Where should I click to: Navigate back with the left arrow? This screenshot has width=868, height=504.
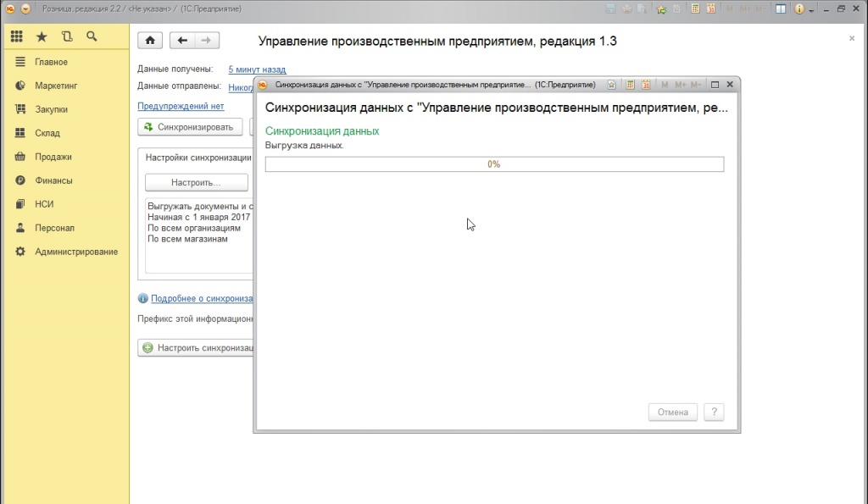click(182, 41)
